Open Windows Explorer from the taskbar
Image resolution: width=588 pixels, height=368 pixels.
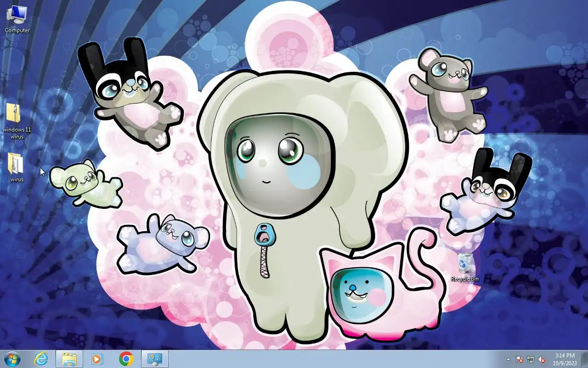point(69,359)
